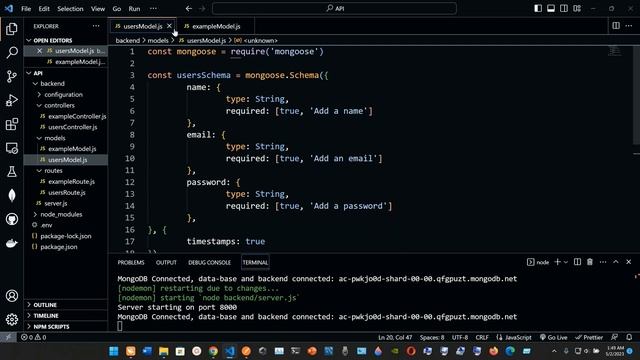640x360 pixels.
Task: Open terminal panel more actions ellipsis
Action: [x=603, y=262]
